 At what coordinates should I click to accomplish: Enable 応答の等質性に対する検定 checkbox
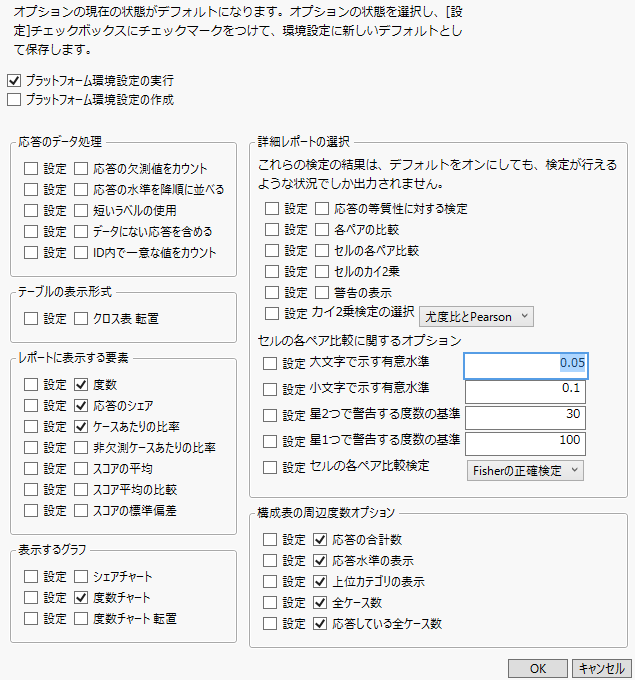tap(322, 209)
